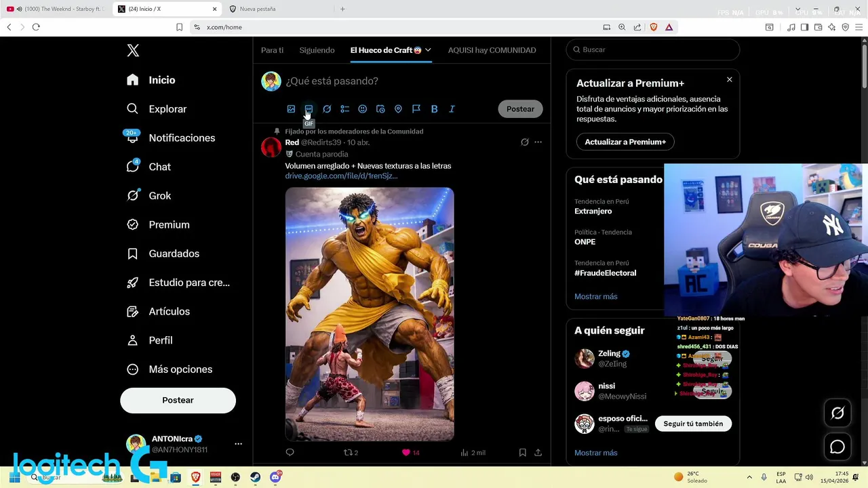
Task: Click the X logo in the sidebar
Action: pos(133,50)
